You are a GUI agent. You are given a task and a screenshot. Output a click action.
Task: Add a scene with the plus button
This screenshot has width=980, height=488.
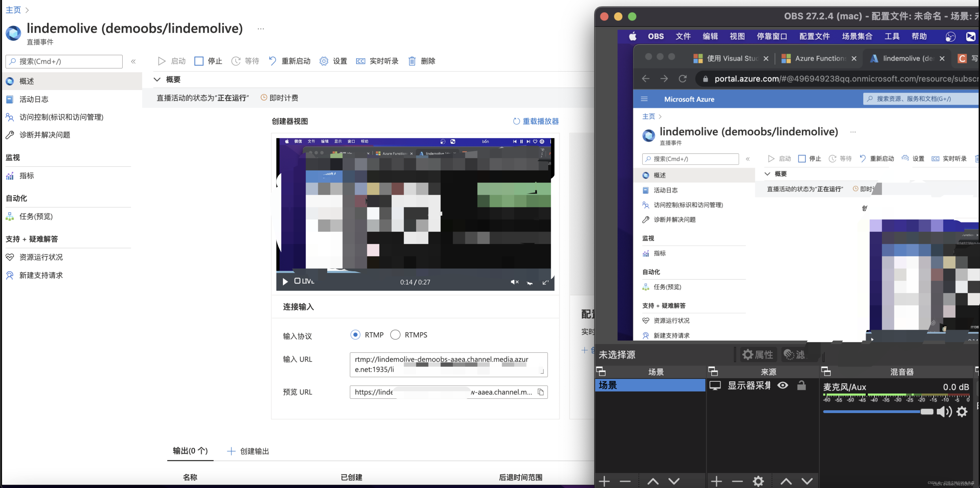click(x=604, y=481)
